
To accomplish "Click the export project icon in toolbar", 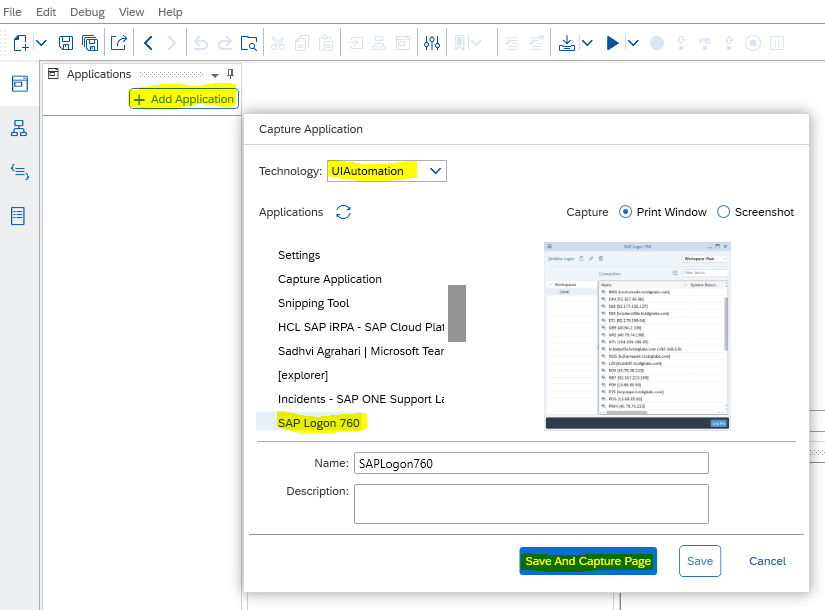I will click(x=119, y=43).
